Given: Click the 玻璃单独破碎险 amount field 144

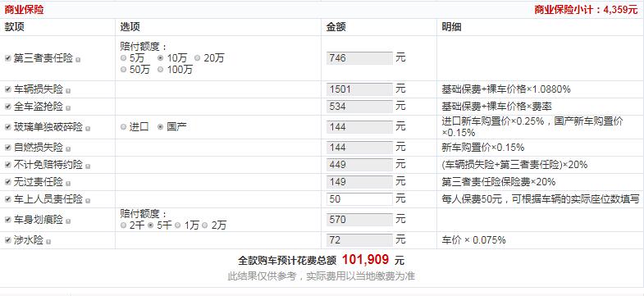Looking at the screenshot, I should [x=360, y=127].
